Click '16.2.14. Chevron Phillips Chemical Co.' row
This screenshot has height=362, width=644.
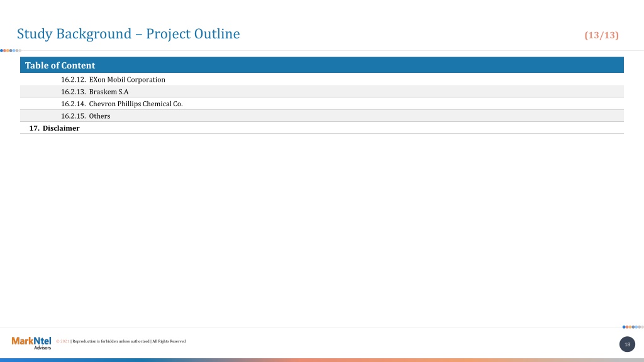pos(322,104)
